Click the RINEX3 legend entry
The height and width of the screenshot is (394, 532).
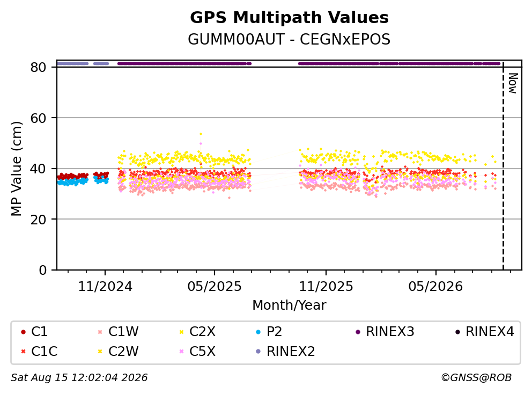click(x=385, y=332)
